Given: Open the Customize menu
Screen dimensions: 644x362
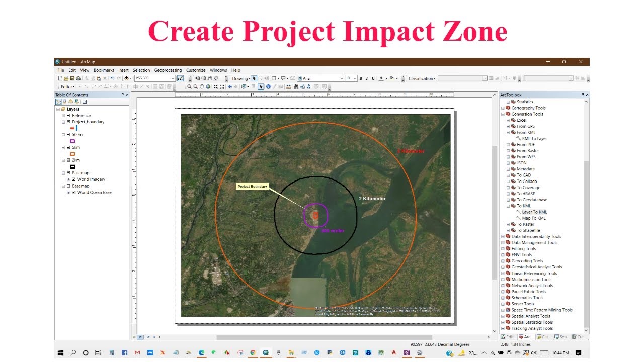Looking at the screenshot, I should [196, 70].
